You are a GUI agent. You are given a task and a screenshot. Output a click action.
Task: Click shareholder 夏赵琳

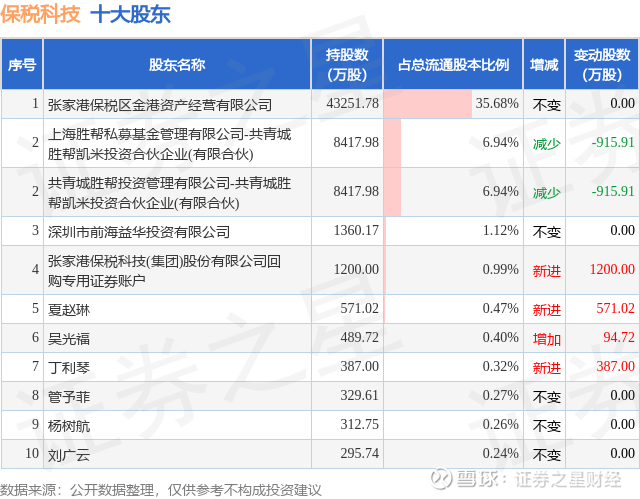pos(69,310)
